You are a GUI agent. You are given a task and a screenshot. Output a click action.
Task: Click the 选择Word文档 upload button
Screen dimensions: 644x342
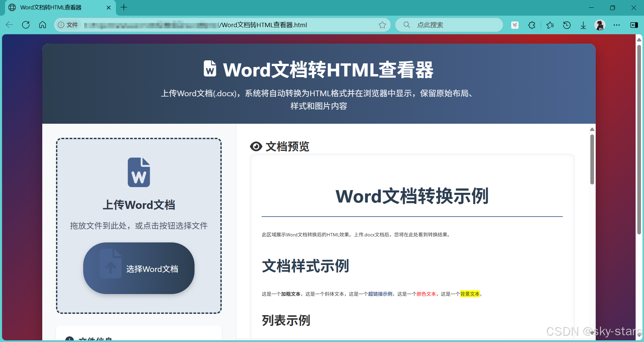pyautogui.click(x=139, y=268)
